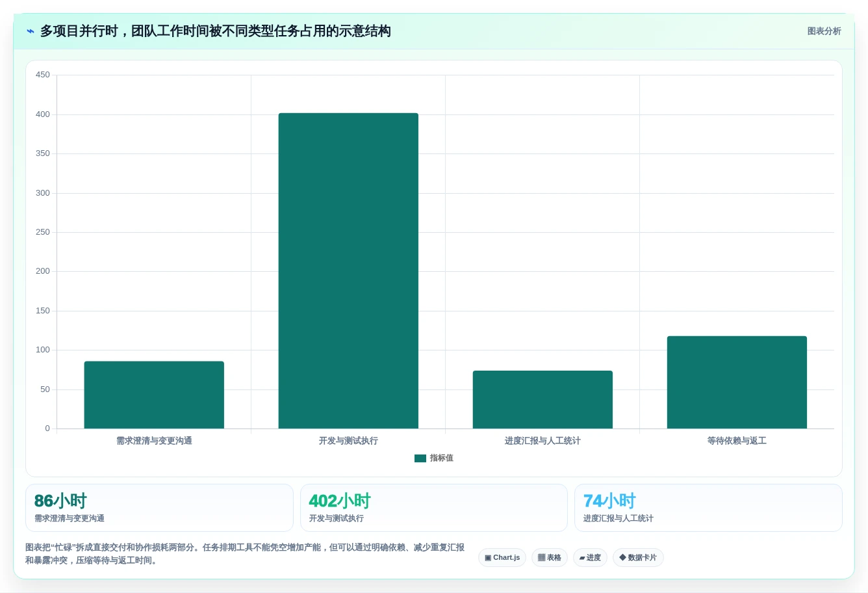The height and width of the screenshot is (593, 868).
Task: Click the 图表分析 label in the header
Action: coord(824,31)
